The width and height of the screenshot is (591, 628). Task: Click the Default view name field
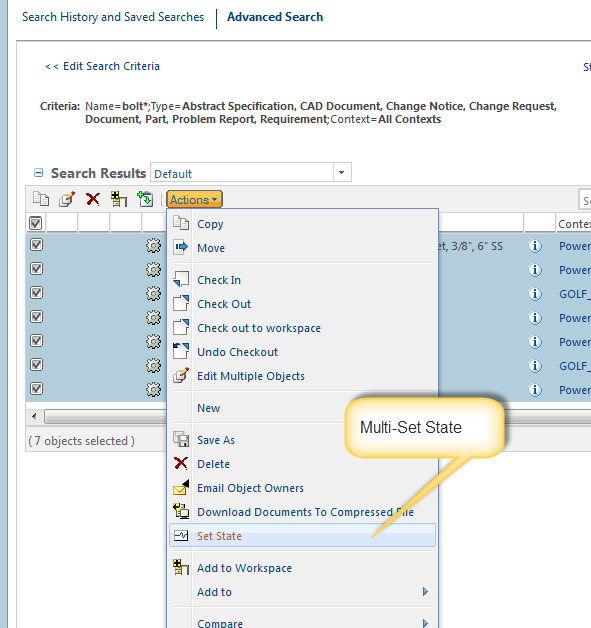242,173
